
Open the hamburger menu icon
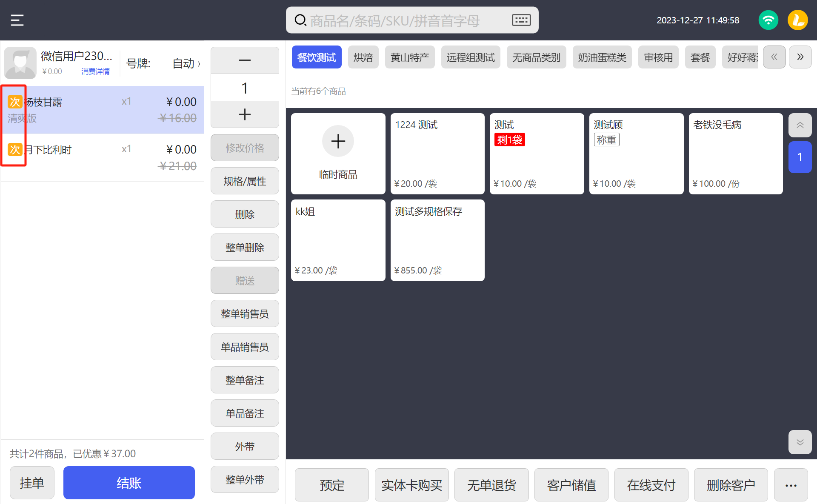[17, 20]
